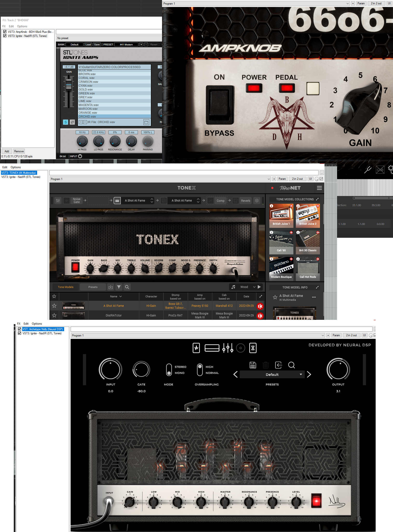The width and height of the screenshot is (393, 532).
Task: Click the 2 in 2 out button in TONEX
Action: [x=297, y=179]
